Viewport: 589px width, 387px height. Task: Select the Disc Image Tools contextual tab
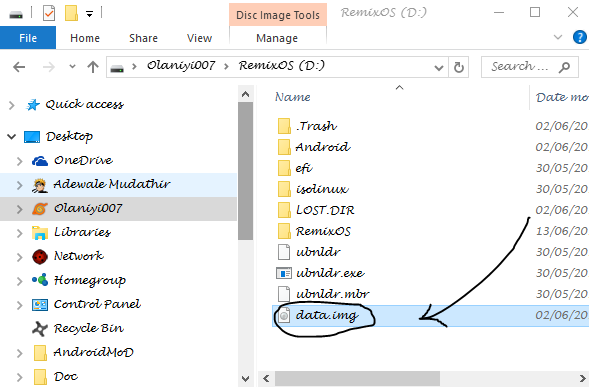278,15
